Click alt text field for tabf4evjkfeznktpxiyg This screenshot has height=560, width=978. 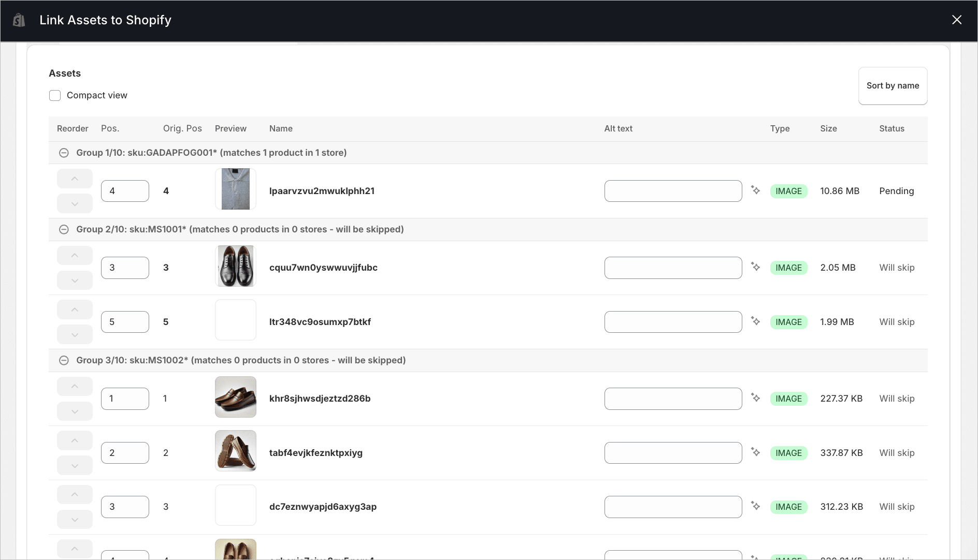(673, 453)
